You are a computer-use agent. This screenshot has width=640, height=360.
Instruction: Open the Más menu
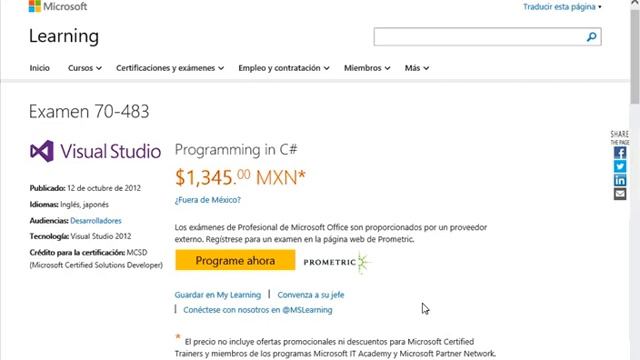tap(417, 68)
